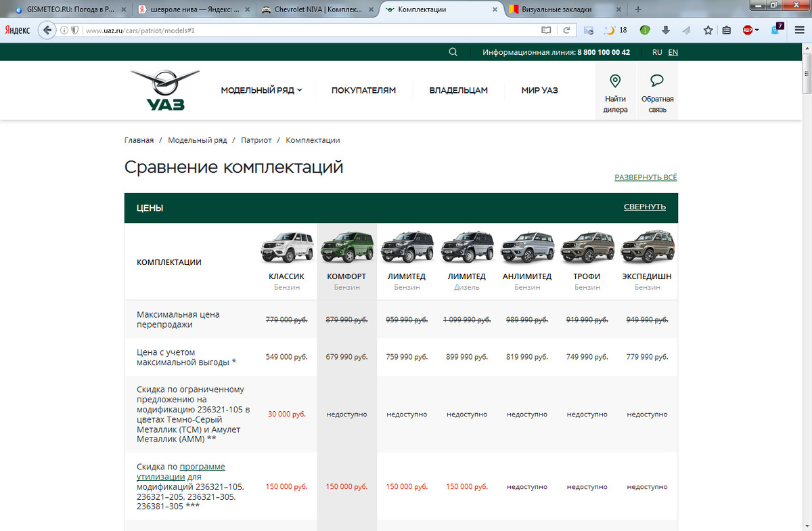Screen dimensions: 812x531
Task: Click the Лимитед Бензин car thumbnail
Action: click(407, 248)
